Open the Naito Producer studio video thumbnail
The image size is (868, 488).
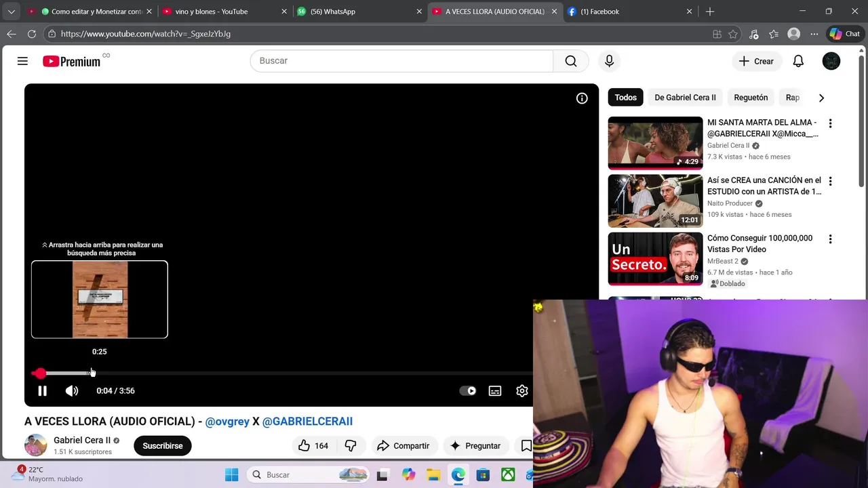655,201
